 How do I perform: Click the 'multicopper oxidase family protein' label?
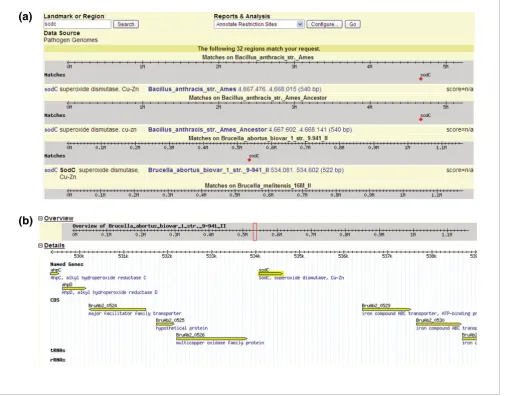coord(220,343)
